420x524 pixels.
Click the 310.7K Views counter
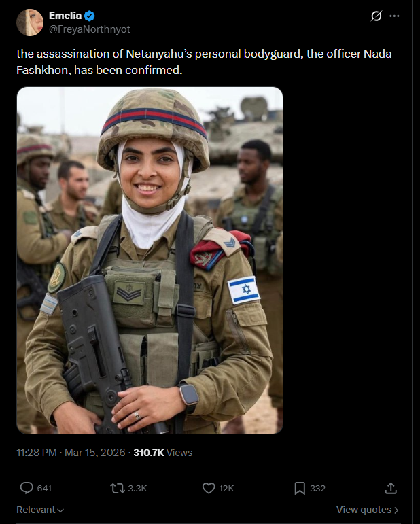162,453
